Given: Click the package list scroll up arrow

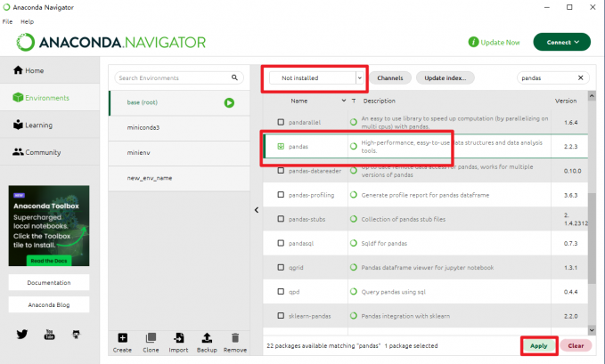Looking at the screenshot, I should point(592,95).
